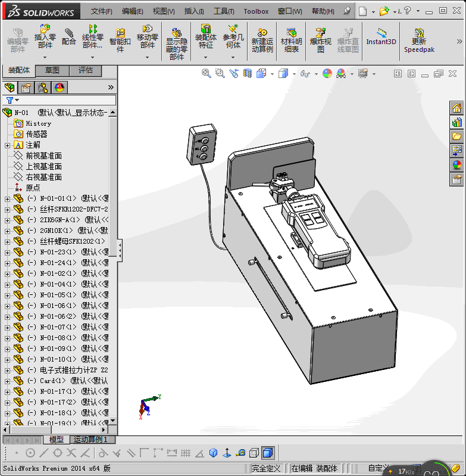Select 原点 origin in feature tree
Screen dimensions: 466x476
click(33, 188)
